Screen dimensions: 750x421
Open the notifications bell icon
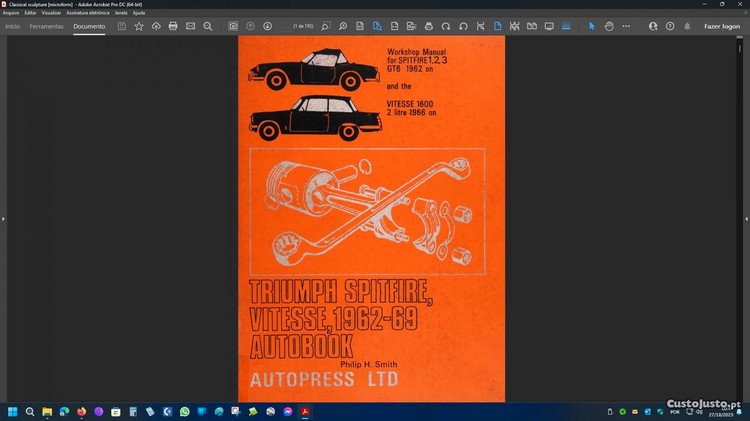pos(687,26)
